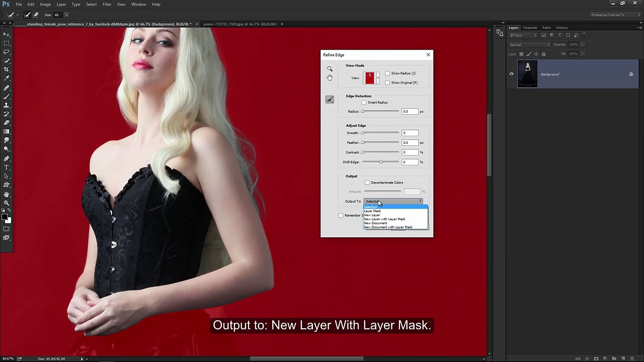Select the Gradient tool
The width and height of the screenshot is (644, 362).
7,132
